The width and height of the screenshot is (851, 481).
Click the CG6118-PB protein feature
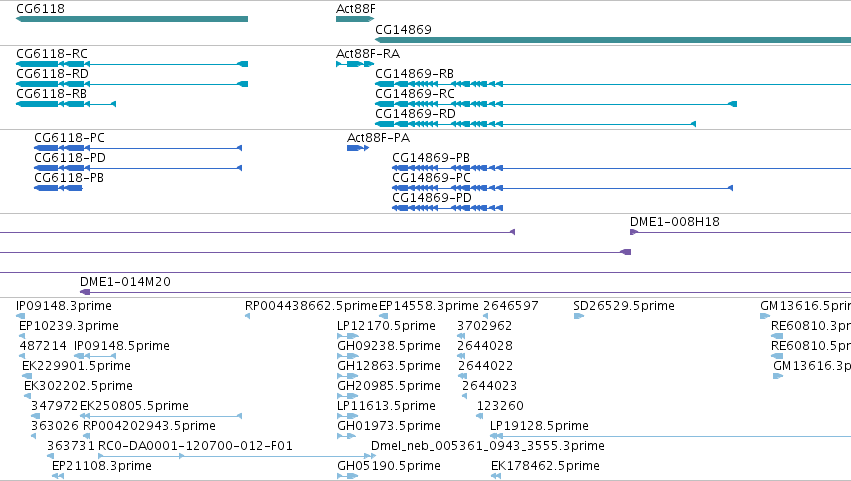tap(58, 188)
